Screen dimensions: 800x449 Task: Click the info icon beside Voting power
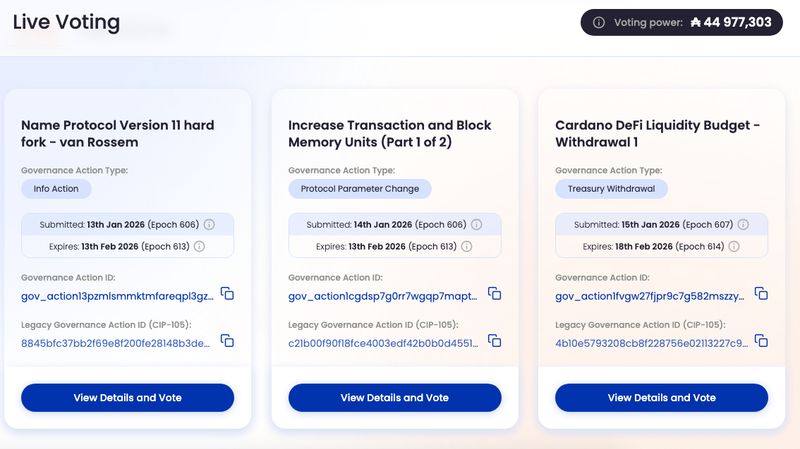(599, 22)
